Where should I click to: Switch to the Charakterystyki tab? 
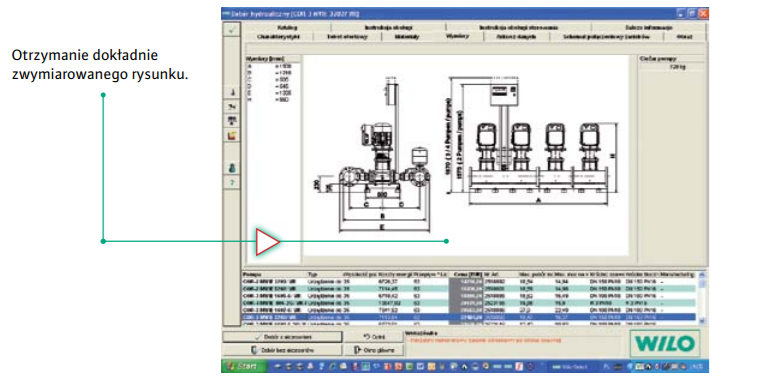(x=279, y=37)
